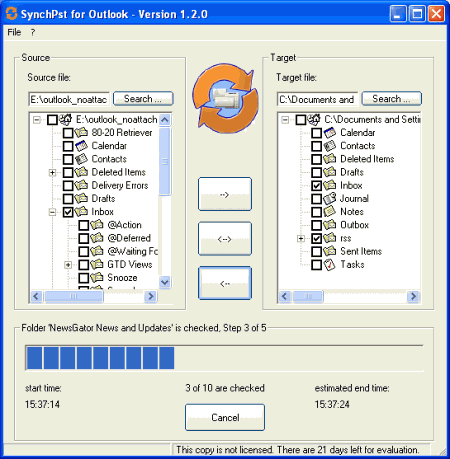
Task: Click the Notes folder icon in Target tree
Action: (330, 212)
